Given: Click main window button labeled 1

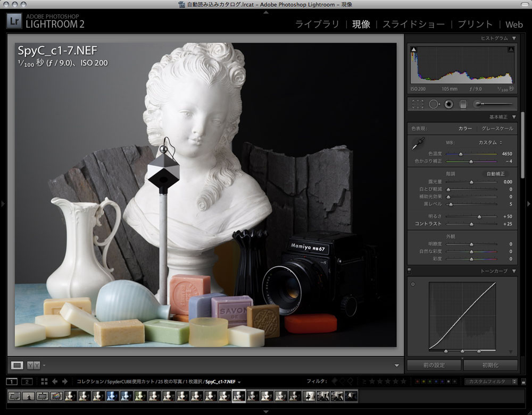Looking at the screenshot, I should click(12, 382).
